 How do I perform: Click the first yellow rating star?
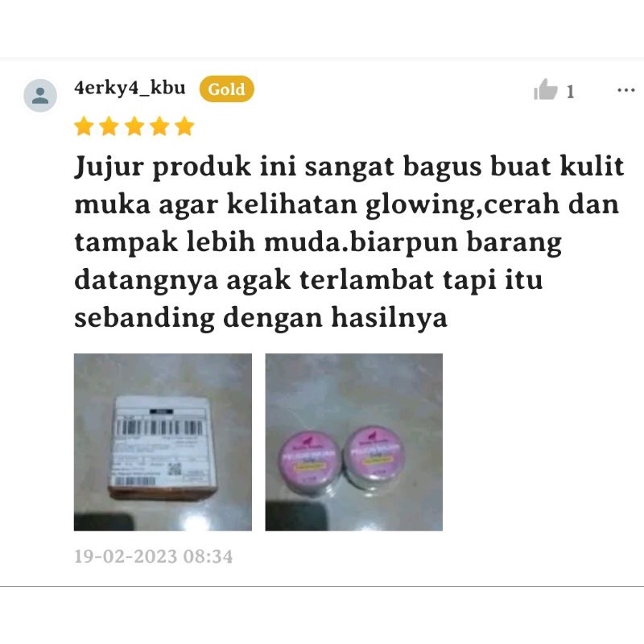point(85,126)
